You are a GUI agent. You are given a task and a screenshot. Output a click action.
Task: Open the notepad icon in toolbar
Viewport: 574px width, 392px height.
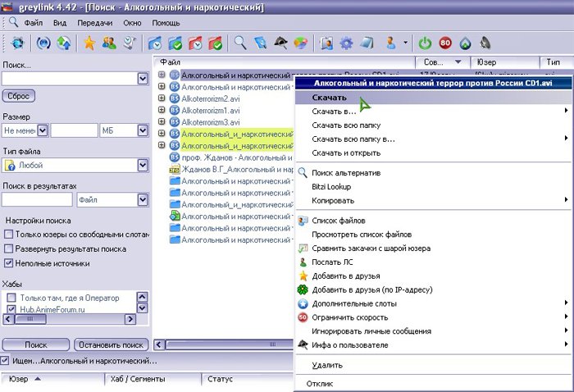(367, 43)
